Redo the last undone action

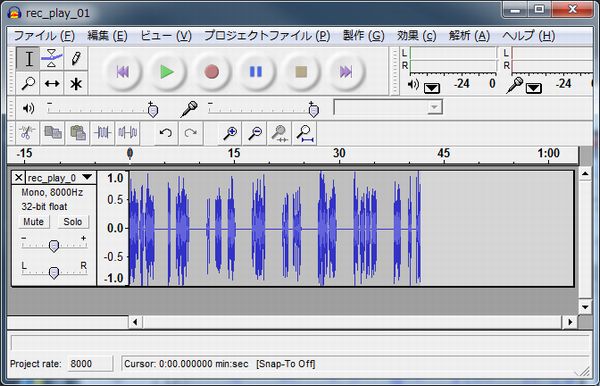(191, 133)
